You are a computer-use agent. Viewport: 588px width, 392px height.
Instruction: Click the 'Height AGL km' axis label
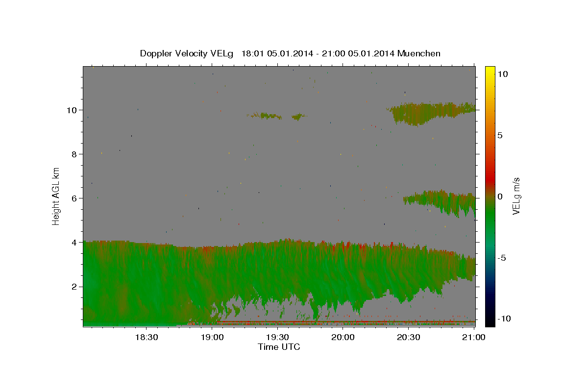(56, 196)
